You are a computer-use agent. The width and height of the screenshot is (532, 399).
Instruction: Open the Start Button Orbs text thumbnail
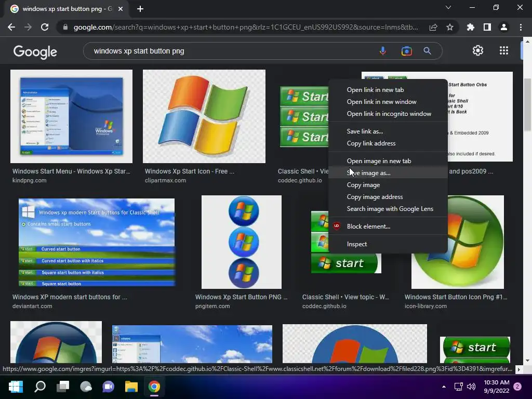click(480, 116)
